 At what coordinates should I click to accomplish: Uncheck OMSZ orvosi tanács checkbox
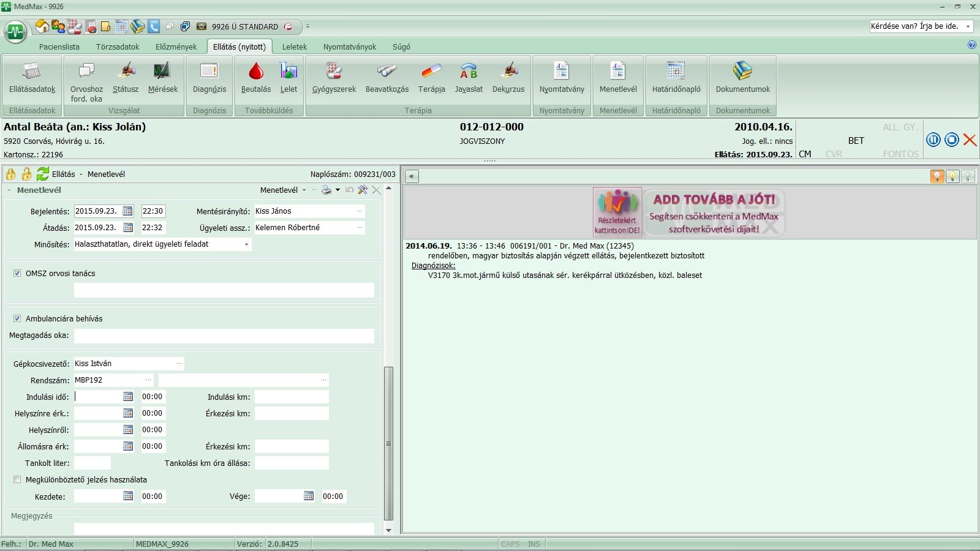pyautogui.click(x=17, y=274)
